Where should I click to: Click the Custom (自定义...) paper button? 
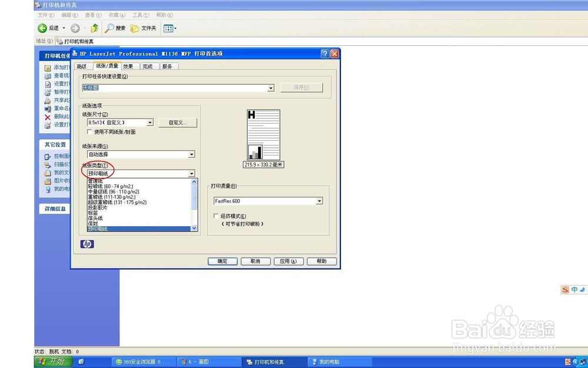178,122
